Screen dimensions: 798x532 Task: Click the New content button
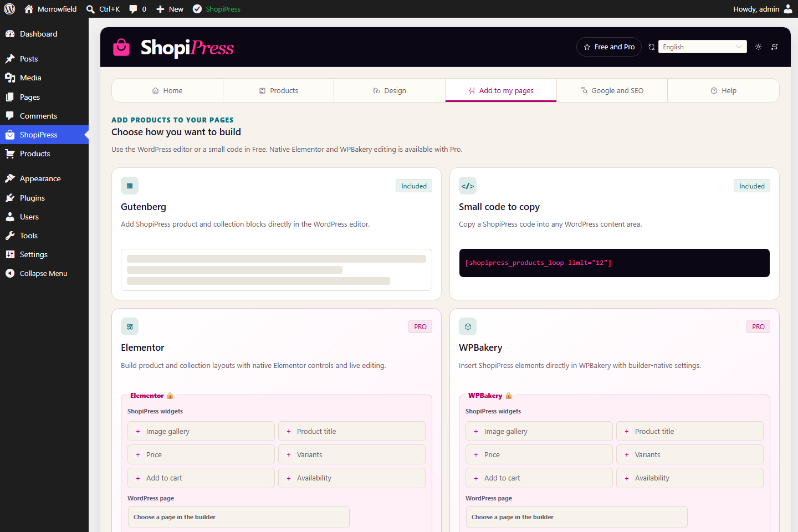coord(170,9)
